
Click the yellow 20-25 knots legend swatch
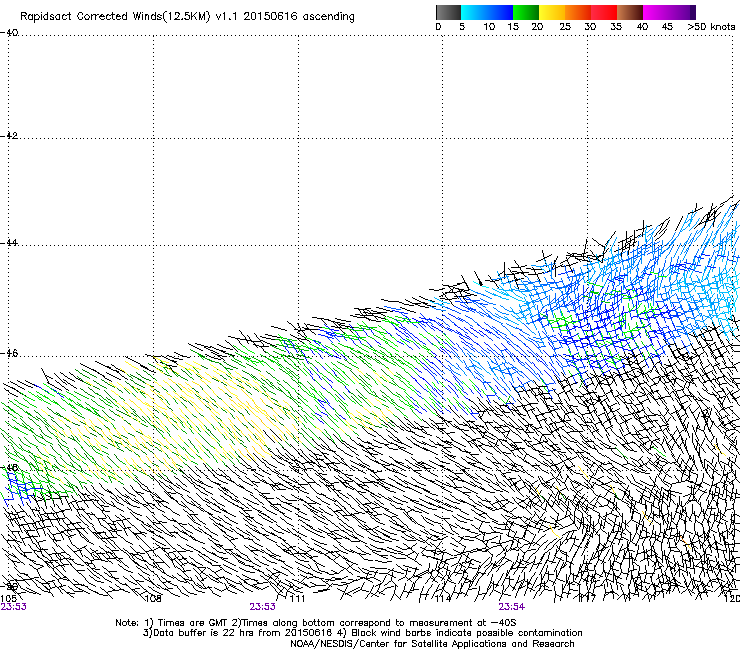(x=552, y=12)
